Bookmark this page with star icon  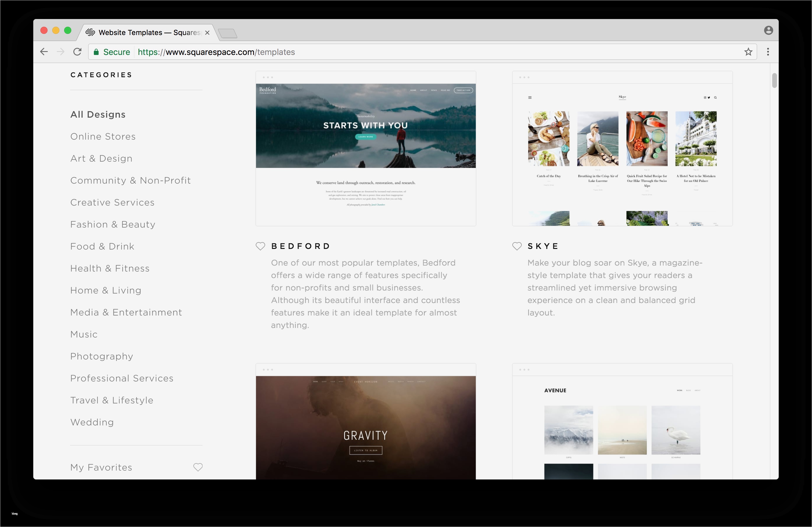point(748,52)
